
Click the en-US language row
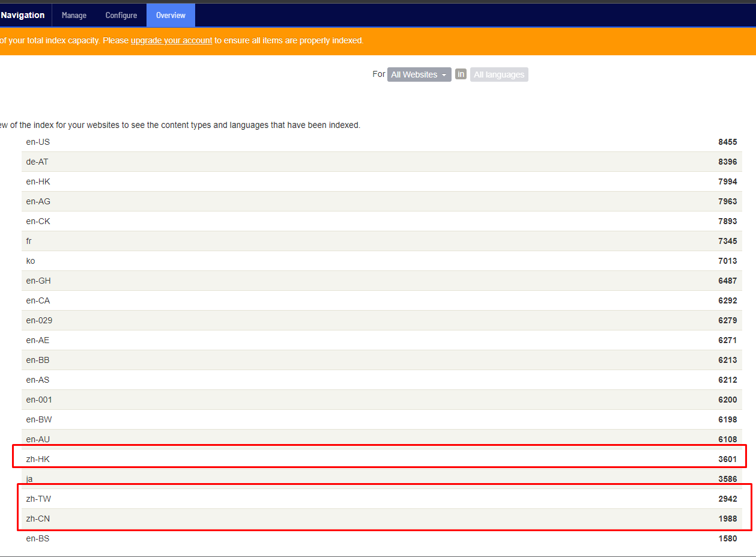click(38, 142)
